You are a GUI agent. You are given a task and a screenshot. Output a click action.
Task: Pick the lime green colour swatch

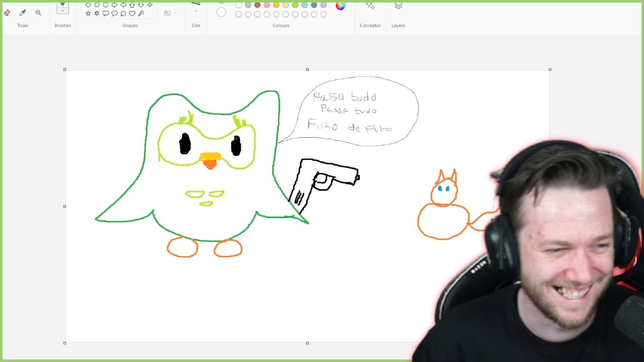(295, 5)
